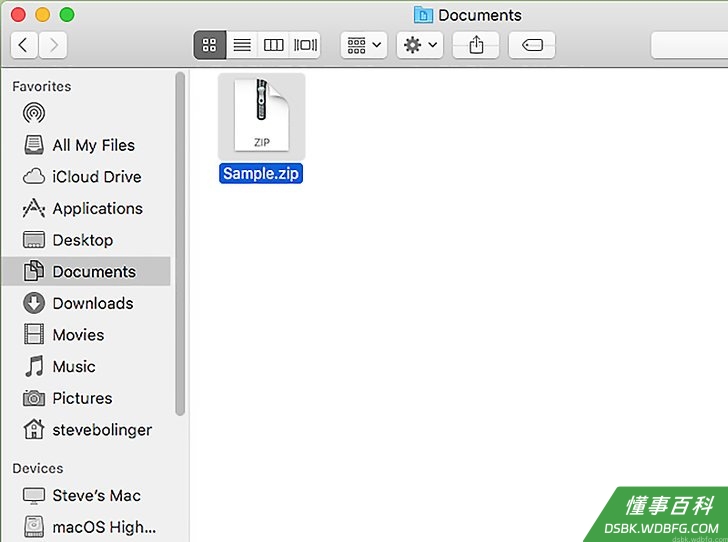Open the gear Action menu

[420, 45]
